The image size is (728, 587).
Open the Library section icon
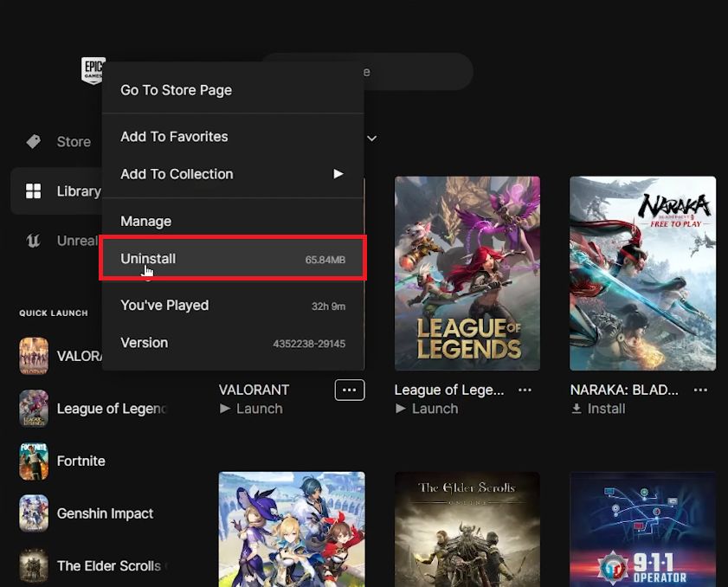32,190
